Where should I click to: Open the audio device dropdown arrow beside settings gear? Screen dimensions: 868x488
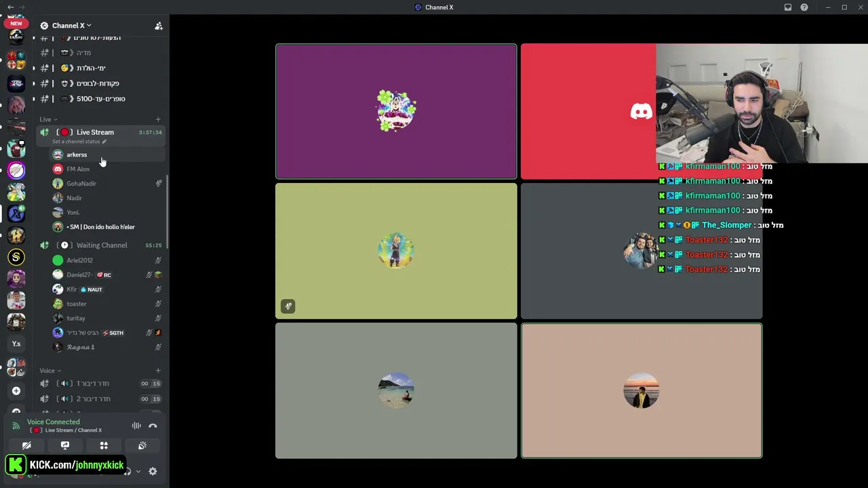point(138,472)
